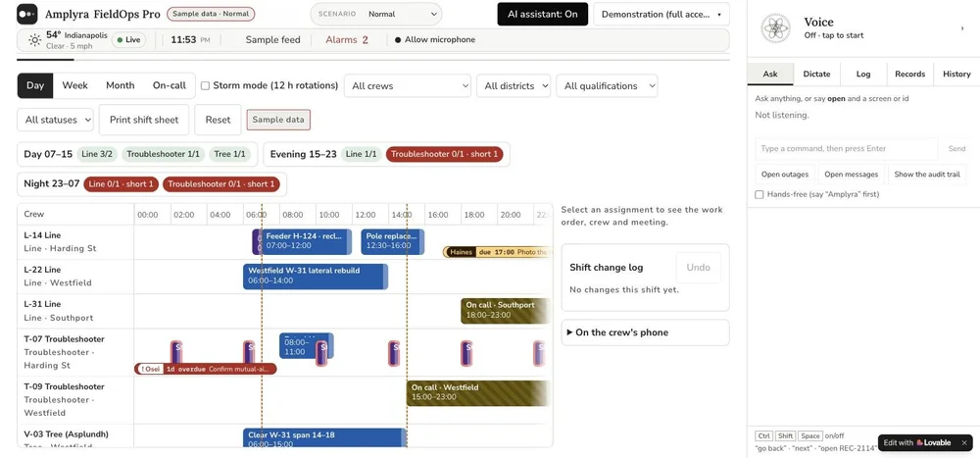Viewport: 980px width, 458px height.
Task: Click the Allow microphone dot indicator
Action: [x=398, y=40]
